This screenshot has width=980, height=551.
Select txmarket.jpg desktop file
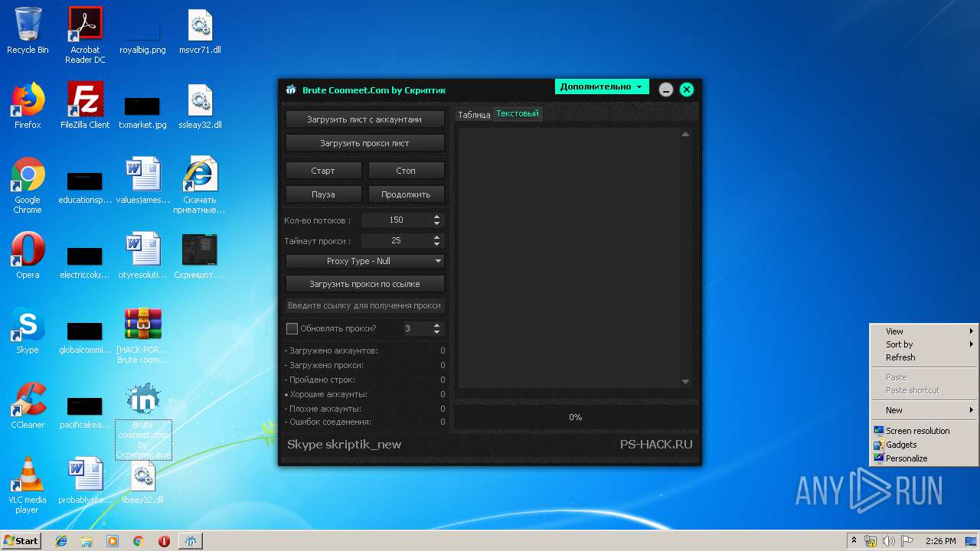coord(142,112)
